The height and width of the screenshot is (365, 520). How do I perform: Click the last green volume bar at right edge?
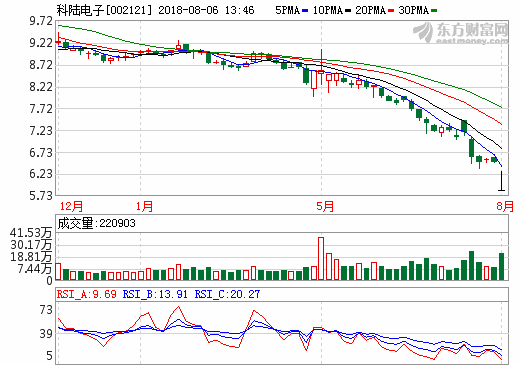point(501,267)
